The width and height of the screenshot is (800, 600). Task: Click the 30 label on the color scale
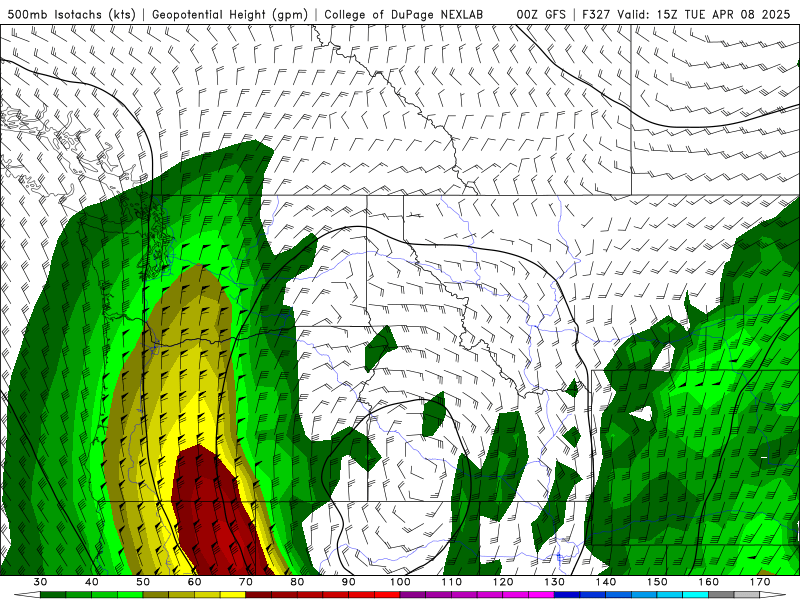[40, 582]
